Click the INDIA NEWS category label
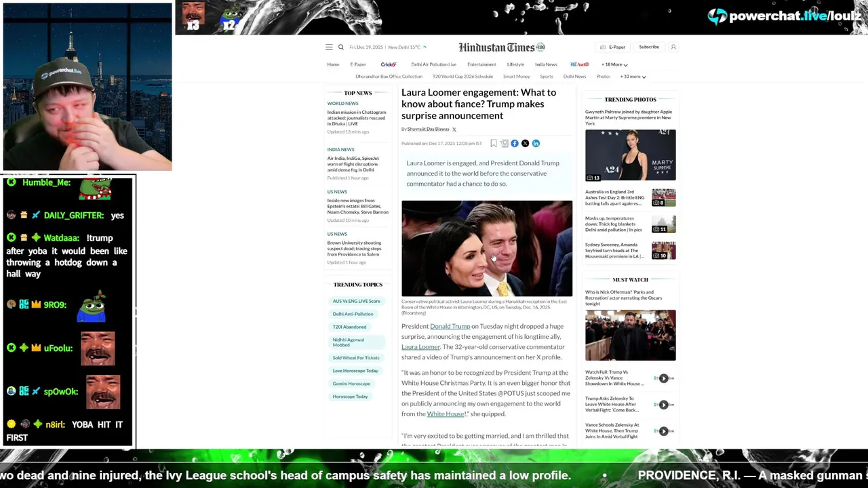Image resolution: width=868 pixels, height=488 pixels. pos(340,150)
